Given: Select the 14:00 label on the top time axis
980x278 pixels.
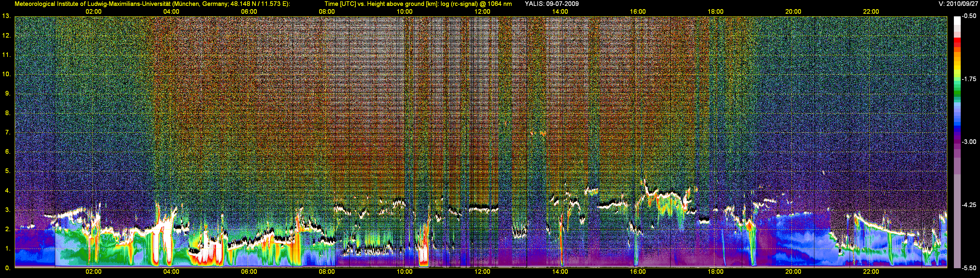Looking at the screenshot, I should tap(560, 12).
